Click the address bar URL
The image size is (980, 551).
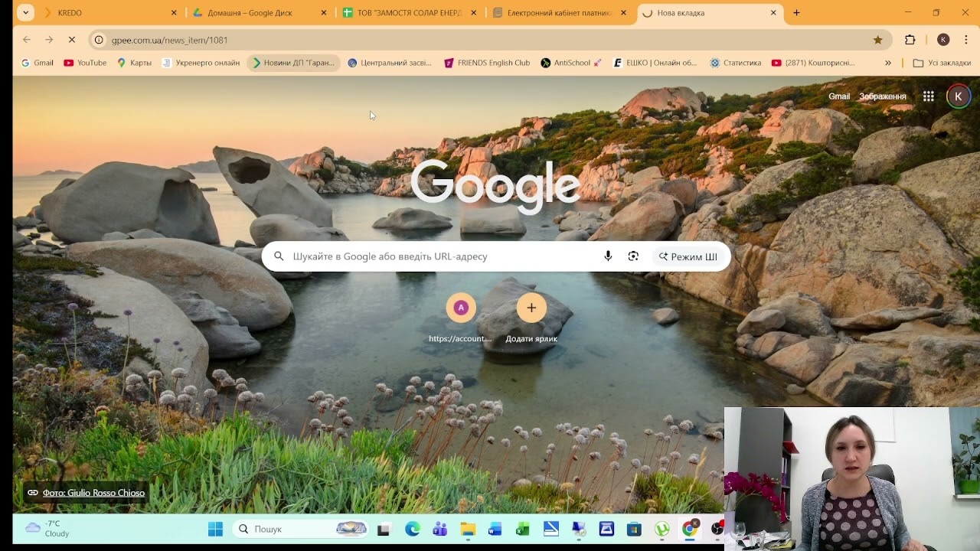tap(169, 40)
